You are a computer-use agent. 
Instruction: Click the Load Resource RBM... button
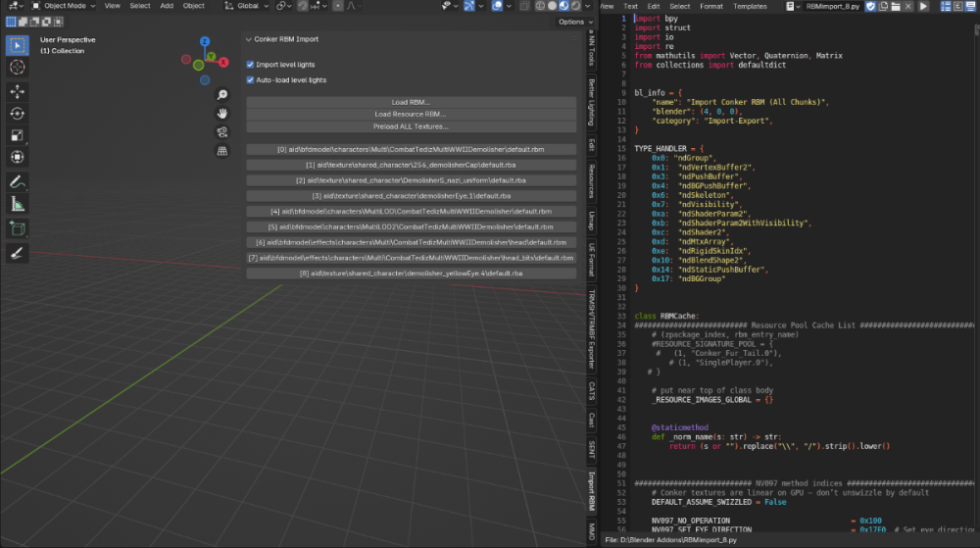pos(411,115)
